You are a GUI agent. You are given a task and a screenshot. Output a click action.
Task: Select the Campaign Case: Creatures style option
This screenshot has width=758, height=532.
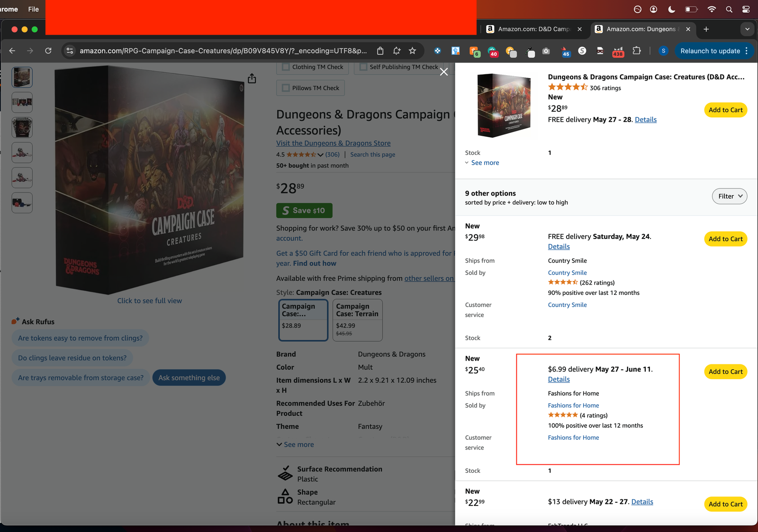click(x=303, y=320)
